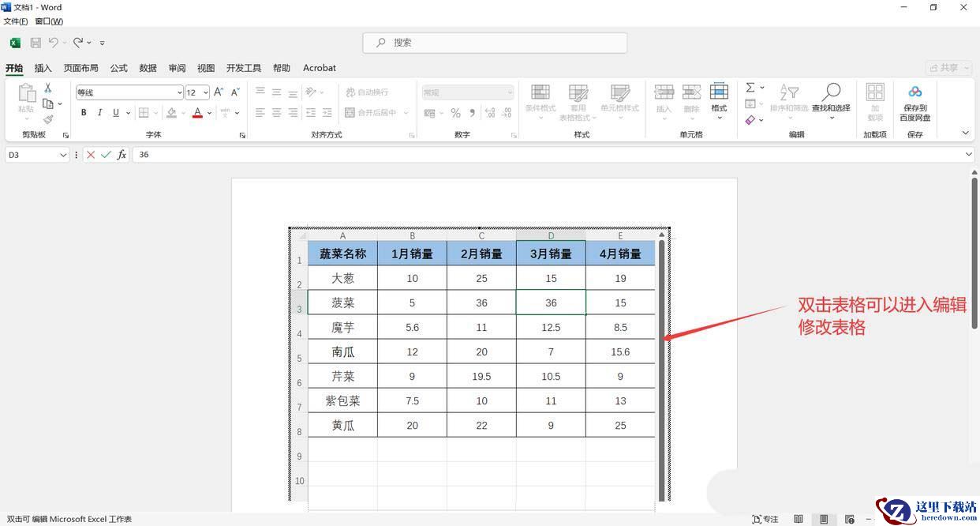
Task: Click the 共享 (Share) button
Action: coord(948,68)
